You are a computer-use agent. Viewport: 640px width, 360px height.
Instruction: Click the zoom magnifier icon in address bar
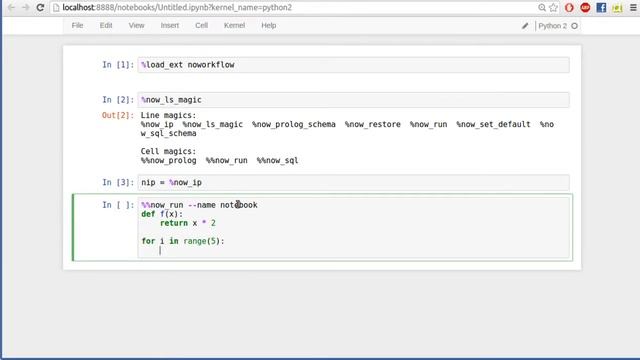coord(542,7)
